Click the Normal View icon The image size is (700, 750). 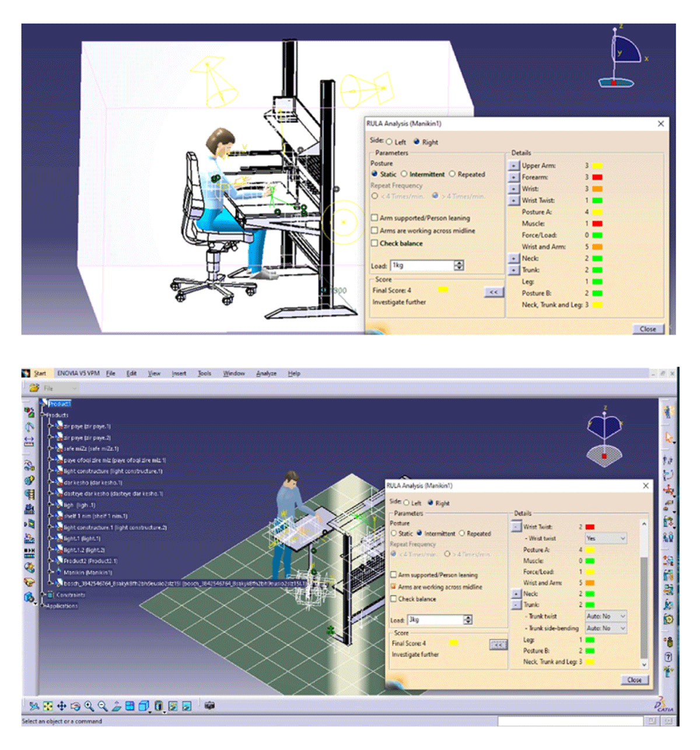(117, 706)
